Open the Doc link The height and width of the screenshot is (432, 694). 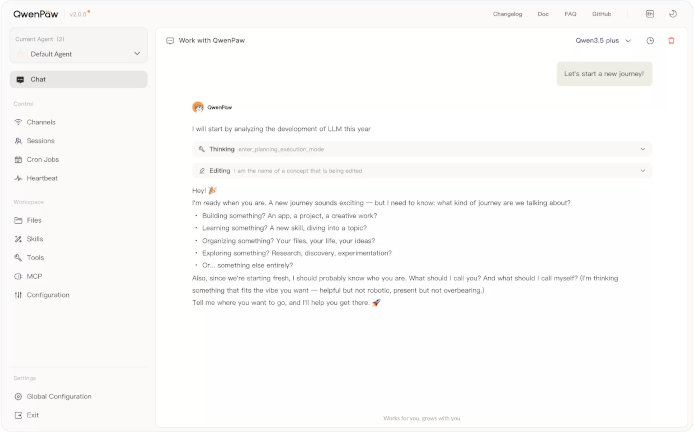click(x=543, y=14)
